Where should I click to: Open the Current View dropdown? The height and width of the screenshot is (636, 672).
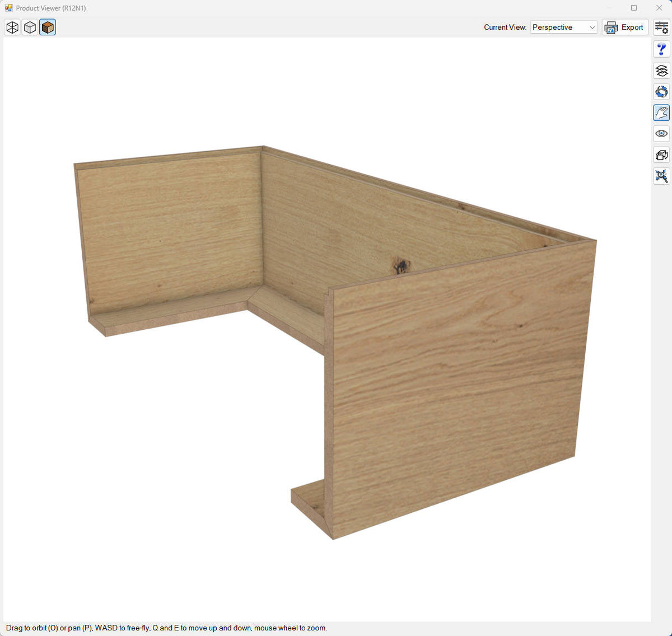563,27
